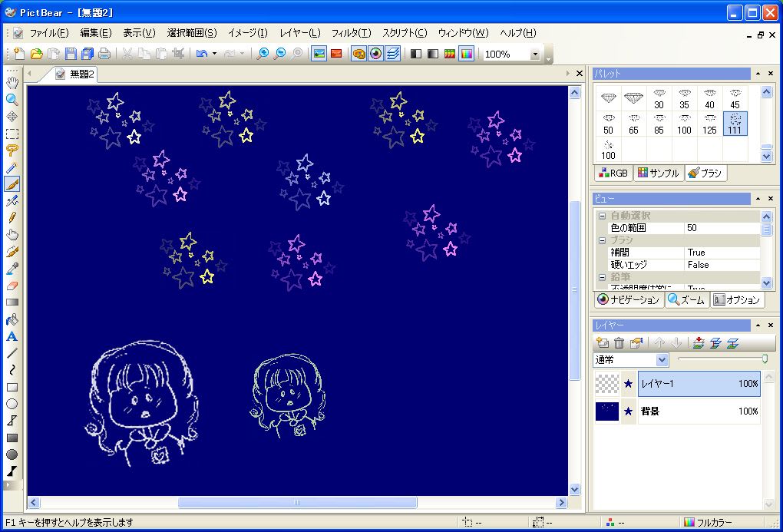783x532 pixels.
Task: Select the Curve line tool
Action: coord(12,370)
